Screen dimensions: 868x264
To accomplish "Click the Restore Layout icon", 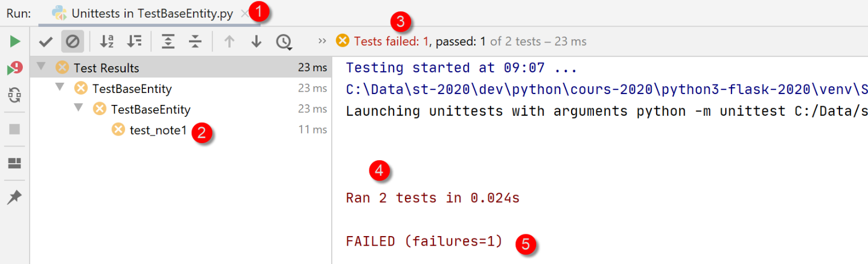I will [x=15, y=164].
